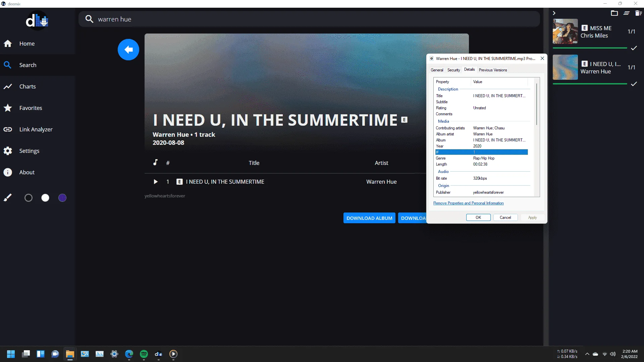Click Cancel in Properties dialog

505,218
